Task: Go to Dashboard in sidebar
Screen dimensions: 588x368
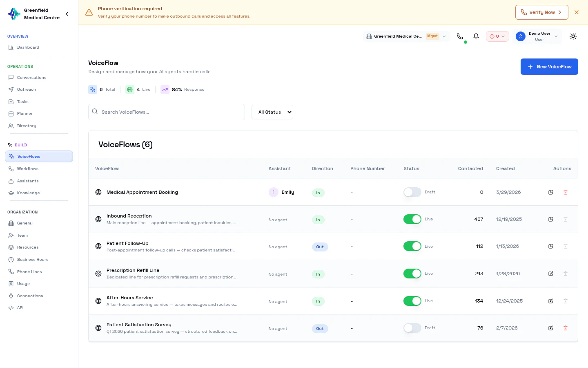Action: pos(39,47)
